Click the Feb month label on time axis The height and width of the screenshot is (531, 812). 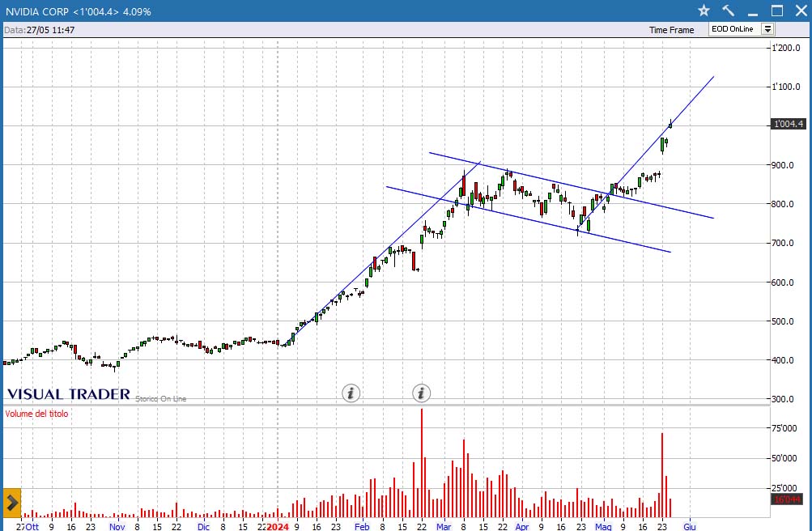coord(361,526)
